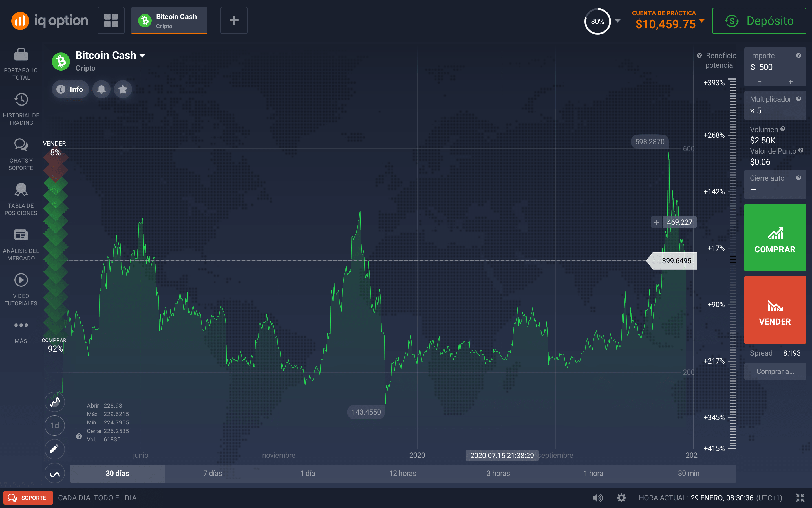Click the iq option logo

point(50,21)
